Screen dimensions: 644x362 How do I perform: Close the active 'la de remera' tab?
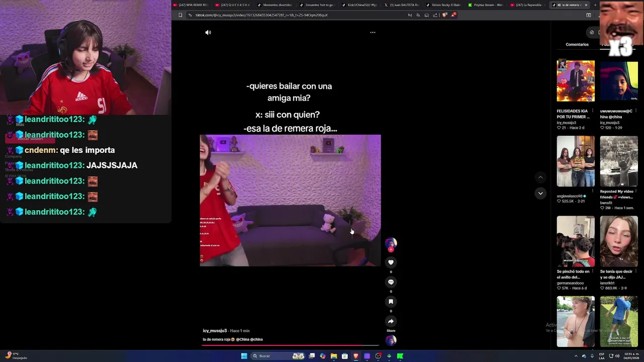coord(586,5)
